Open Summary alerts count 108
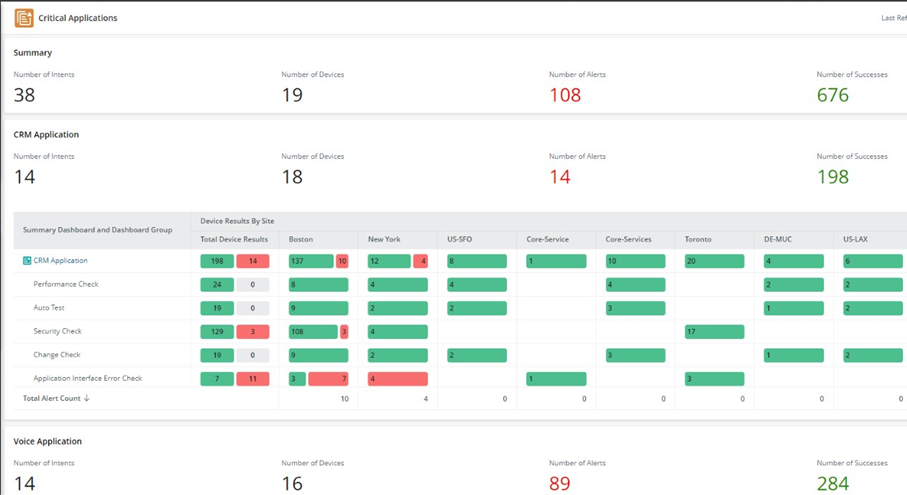This screenshot has width=907, height=495. (x=565, y=95)
